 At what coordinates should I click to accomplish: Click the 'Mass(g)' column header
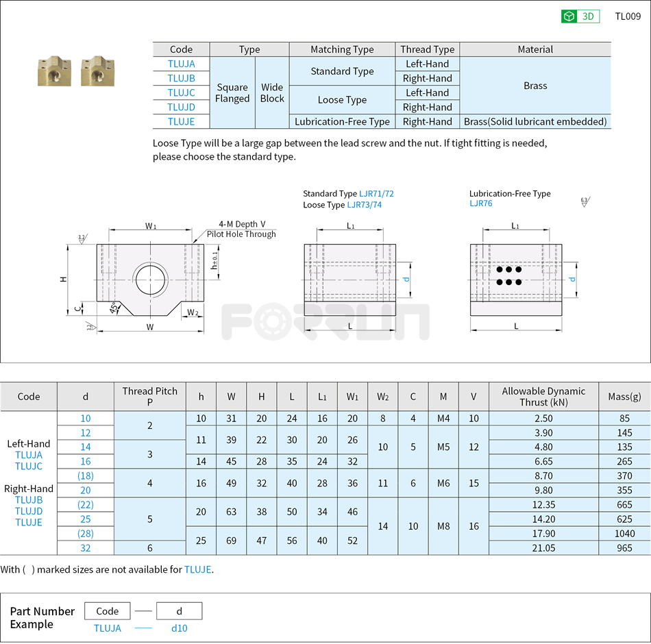[x=624, y=397]
